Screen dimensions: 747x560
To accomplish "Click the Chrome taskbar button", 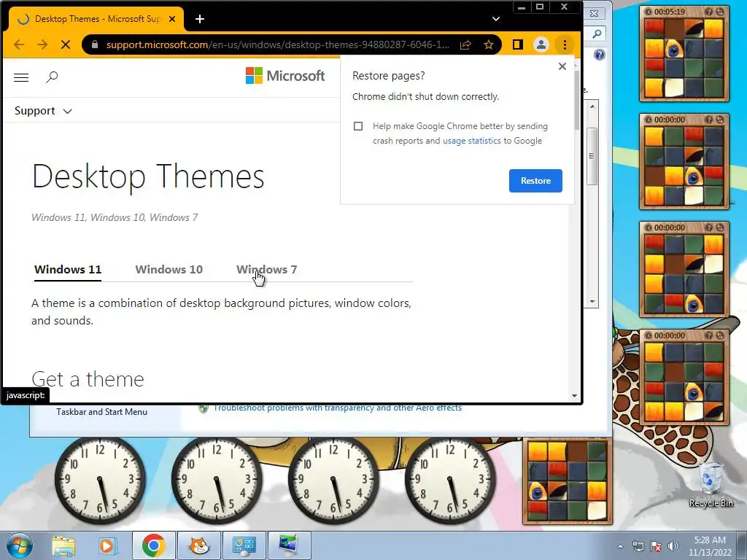I will point(153,545).
